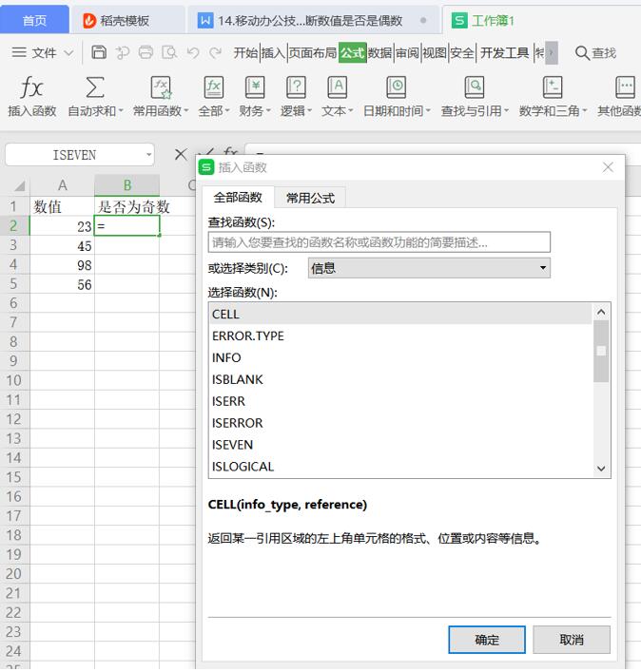Viewport: 641px width, 672px height.
Task: Select ISLOGICAL in the function list
Action: (x=400, y=467)
